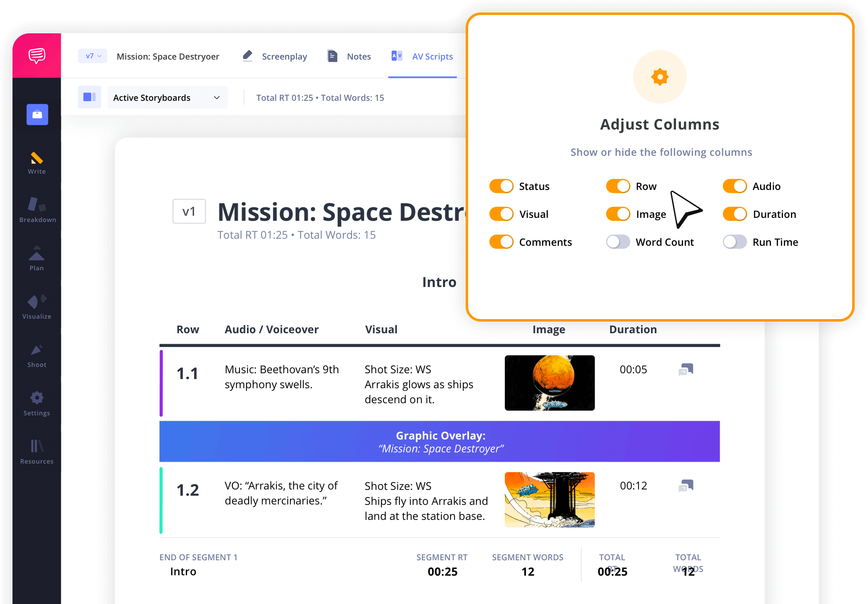Screen dimensions: 868x604
Task: Click the Arrakis planet image thumbnail in row 1.1
Action: [549, 383]
